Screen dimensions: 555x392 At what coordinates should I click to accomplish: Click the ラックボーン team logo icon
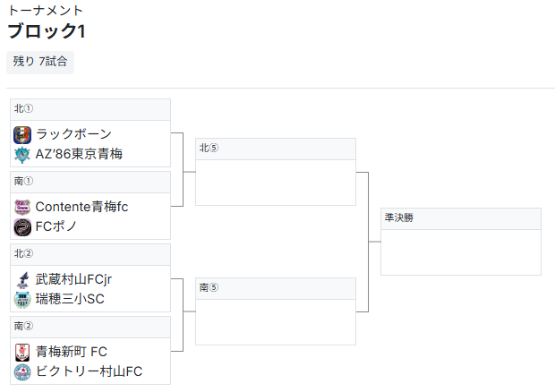pos(22,135)
